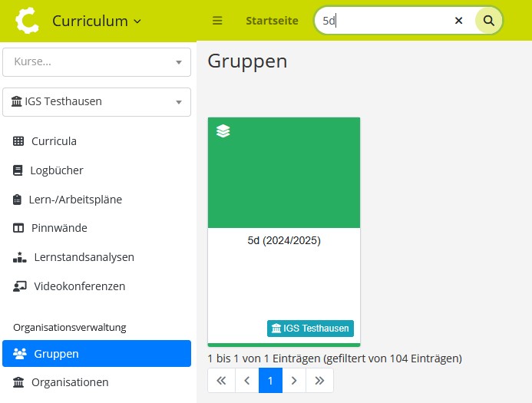
Task: Open the Kurse... dropdown
Action: [x=97, y=62]
